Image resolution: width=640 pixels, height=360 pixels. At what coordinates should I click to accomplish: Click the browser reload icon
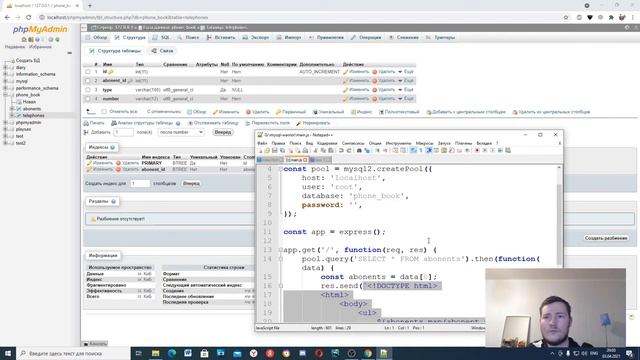pyautogui.click(x=28, y=18)
